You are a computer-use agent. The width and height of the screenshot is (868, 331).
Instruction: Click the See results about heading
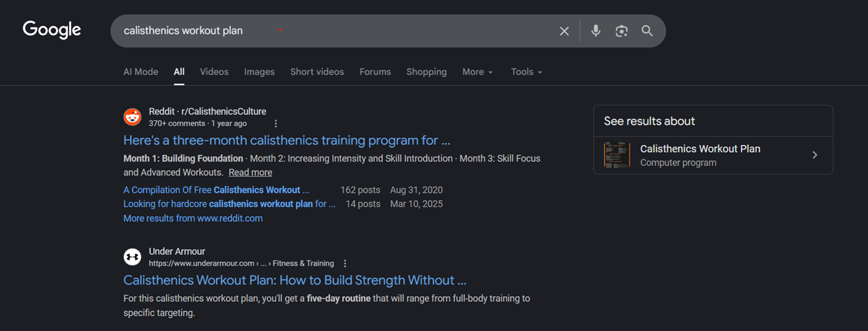649,121
